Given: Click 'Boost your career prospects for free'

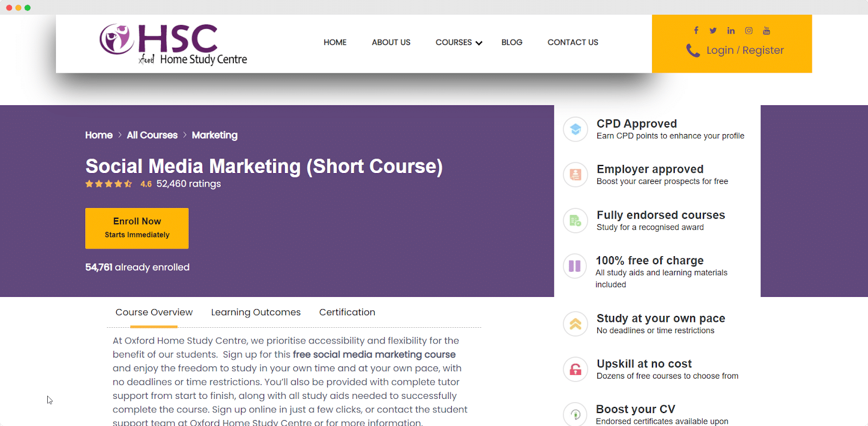Looking at the screenshot, I should coord(662,182).
